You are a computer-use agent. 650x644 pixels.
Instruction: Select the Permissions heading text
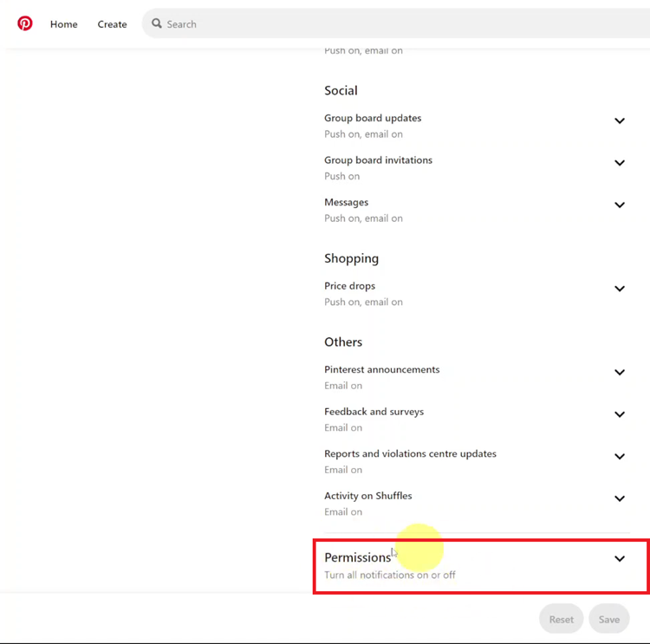click(x=357, y=557)
